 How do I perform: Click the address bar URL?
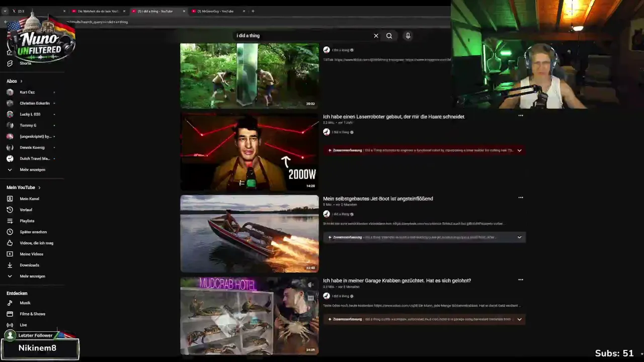(x=97, y=22)
